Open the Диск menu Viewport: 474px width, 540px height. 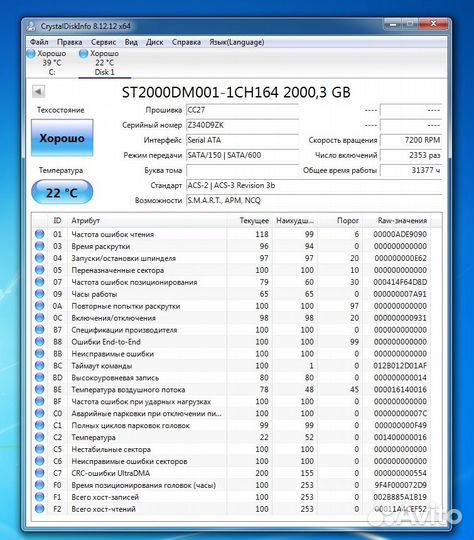(154, 42)
